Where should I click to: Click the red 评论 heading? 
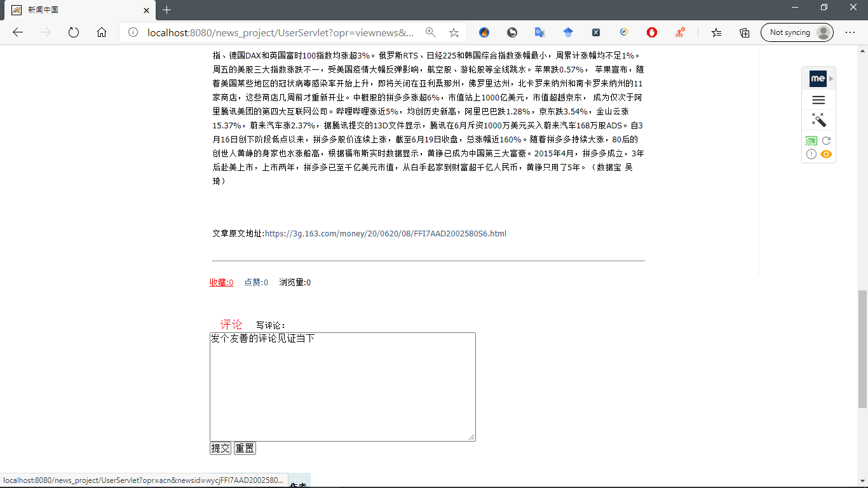coord(231,325)
